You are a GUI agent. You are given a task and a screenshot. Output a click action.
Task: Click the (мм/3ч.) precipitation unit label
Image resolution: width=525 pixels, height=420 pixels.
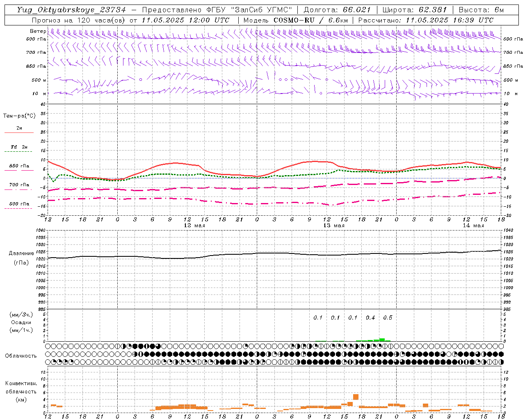click(x=21, y=315)
